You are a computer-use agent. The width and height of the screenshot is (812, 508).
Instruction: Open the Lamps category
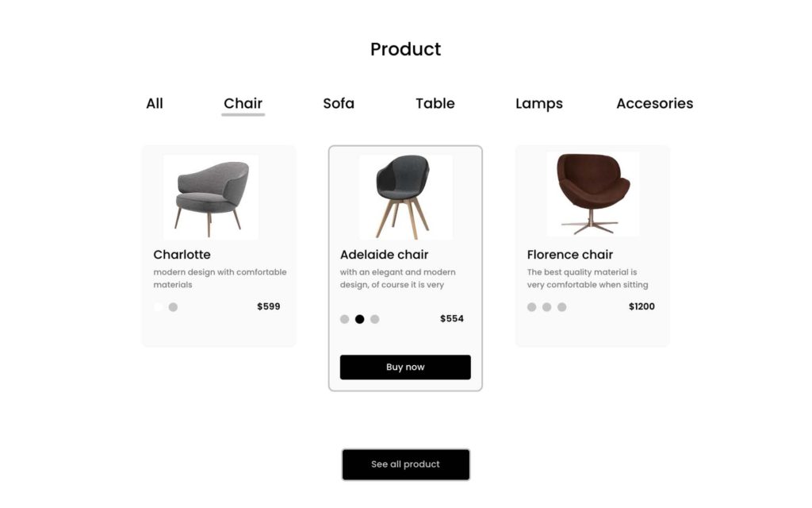tap(539, 104)
